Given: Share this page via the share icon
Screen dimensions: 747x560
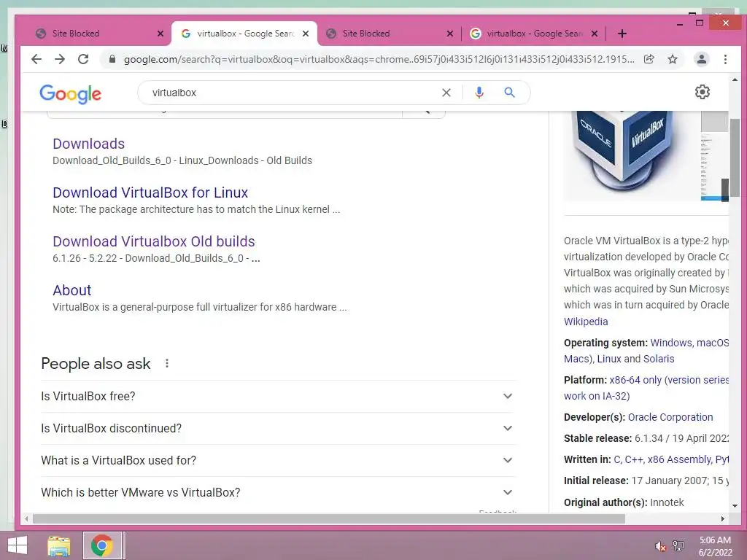Looking at the screenshot, I should coord(649,59).
